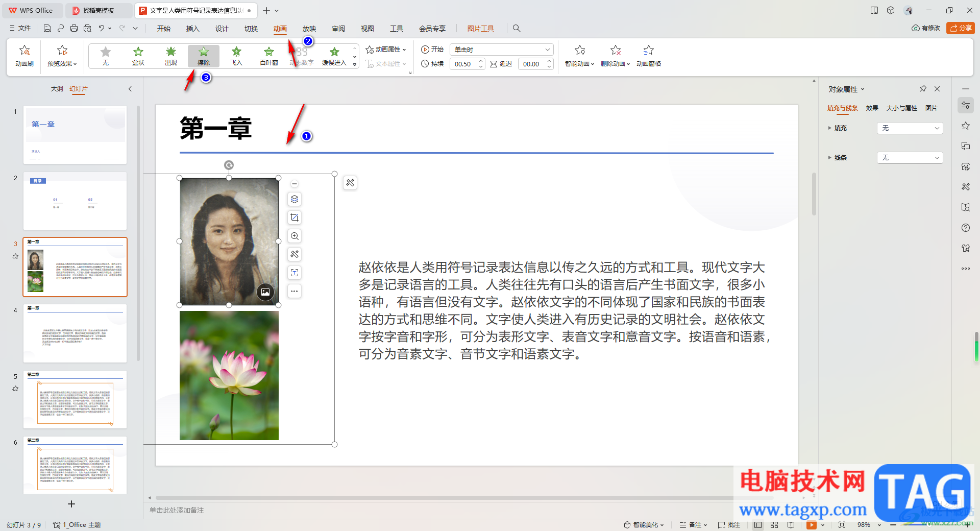Open the 效果 tab in object properties

(872, 108)
